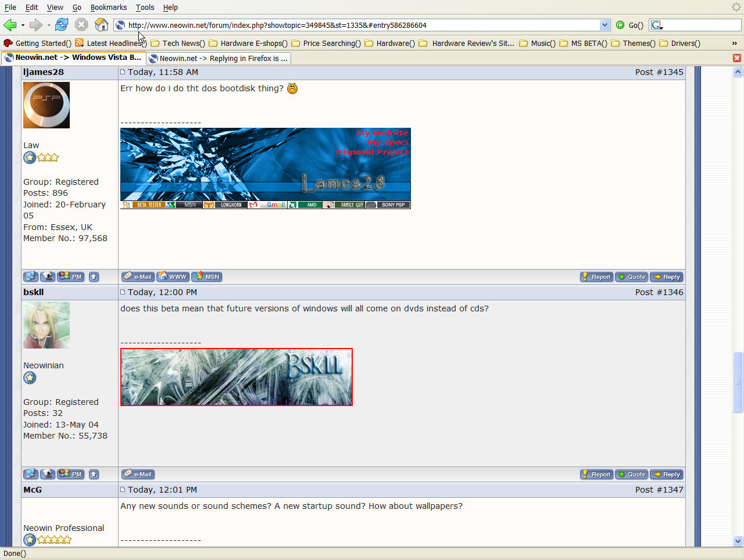Click ljames28's PSP avatar image

coord(46,105)
